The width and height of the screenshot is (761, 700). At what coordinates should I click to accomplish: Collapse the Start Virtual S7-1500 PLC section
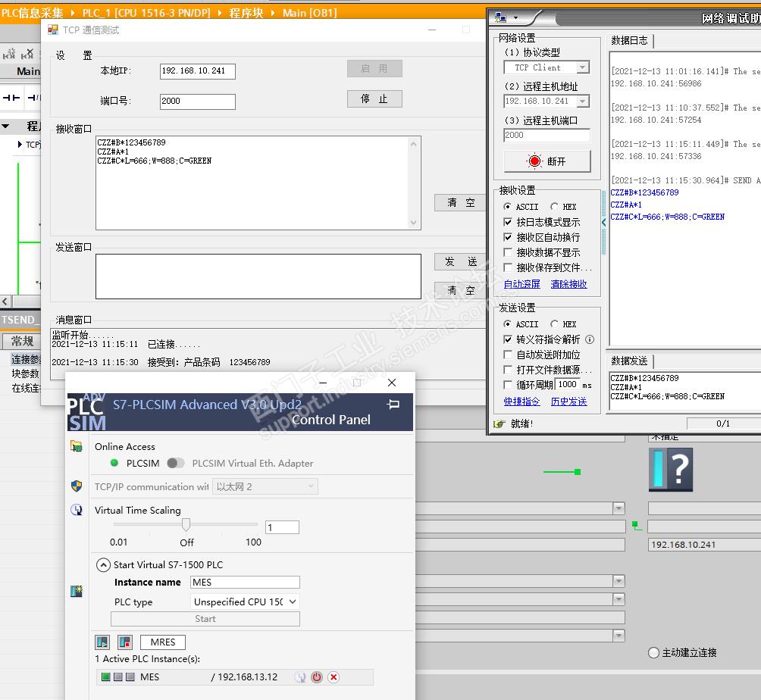pyautogui.click(x=103, y=564)
